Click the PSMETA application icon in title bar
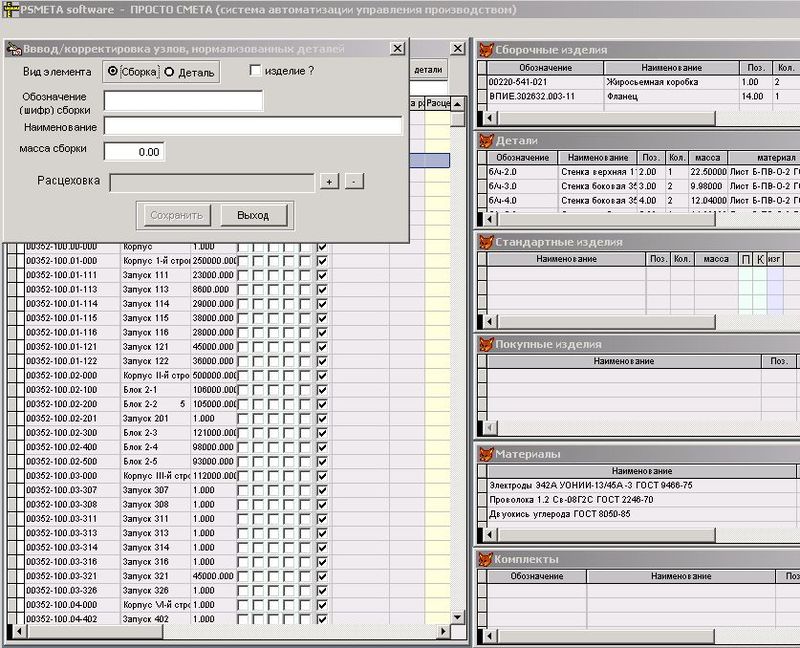This screenshot has width=800, height=648. pos(12,9)
